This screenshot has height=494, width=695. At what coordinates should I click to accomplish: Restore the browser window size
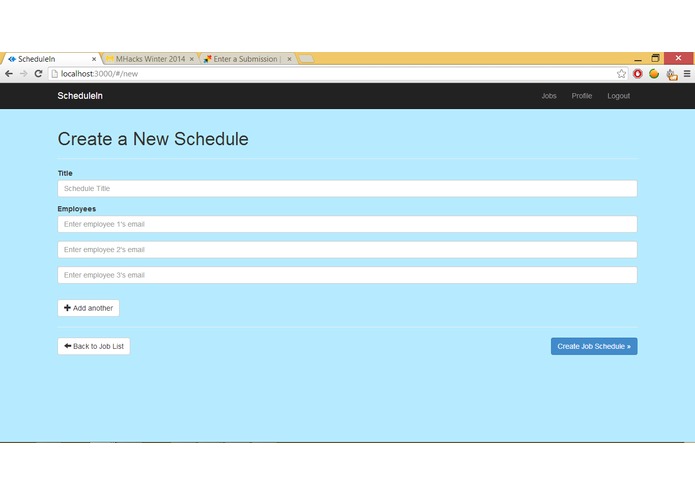click(x=656, y=58)
